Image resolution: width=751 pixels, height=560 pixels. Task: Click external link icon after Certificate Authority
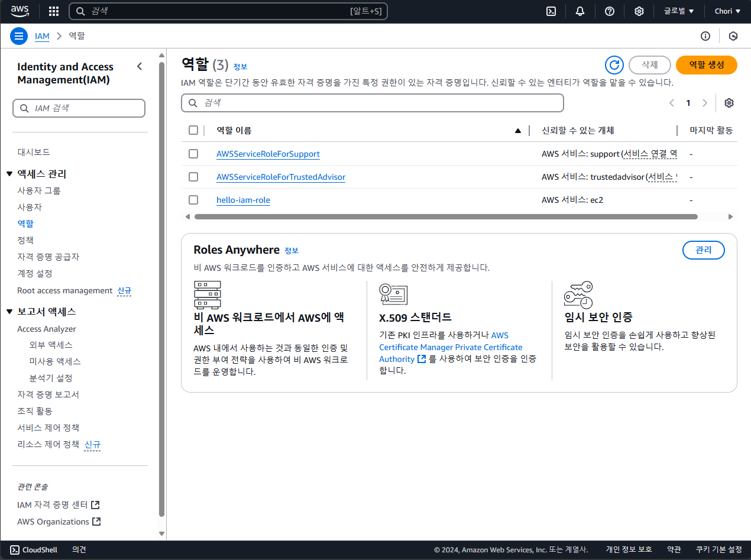click(422, 359)
